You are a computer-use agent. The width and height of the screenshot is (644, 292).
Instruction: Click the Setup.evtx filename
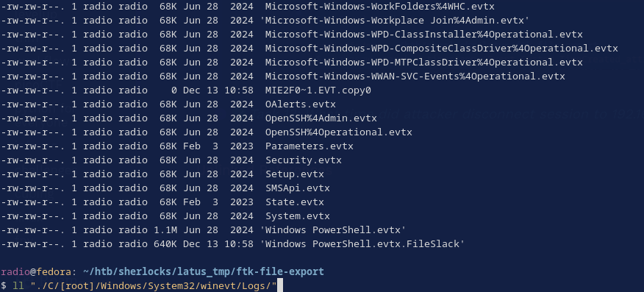(x=295, y=174)
